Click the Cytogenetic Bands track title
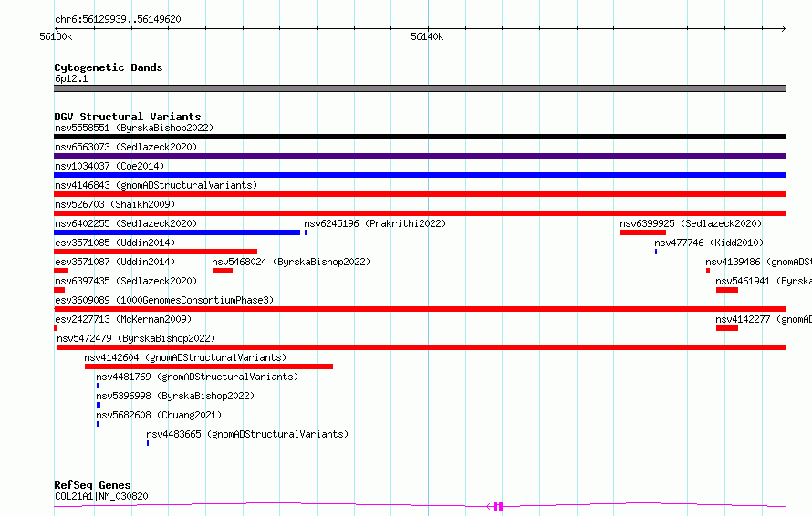The width and height of the screenshot is (812, 516). click(109, 67)
